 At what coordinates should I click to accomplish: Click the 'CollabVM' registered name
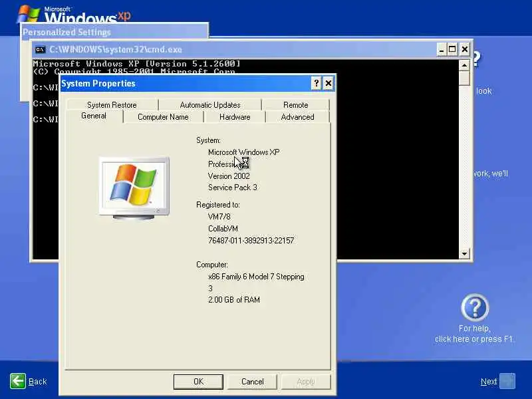pyautogui.click(x=223, y=228)
